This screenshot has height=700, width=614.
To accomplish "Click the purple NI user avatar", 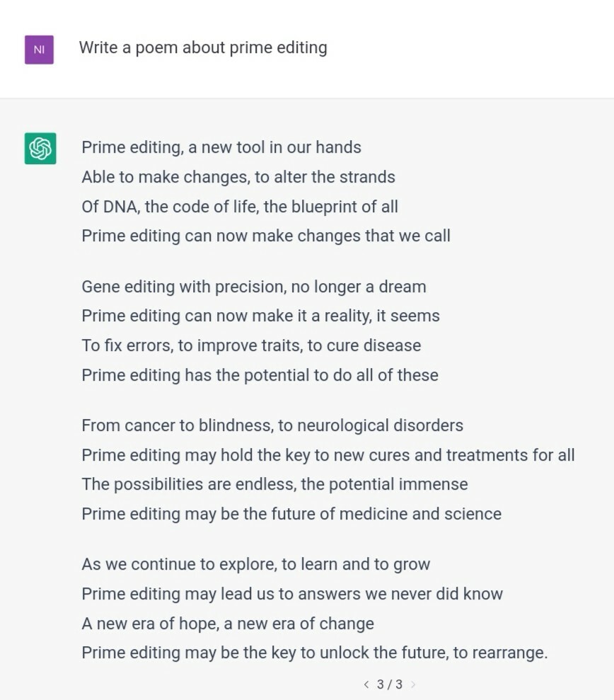I will 40,50.
